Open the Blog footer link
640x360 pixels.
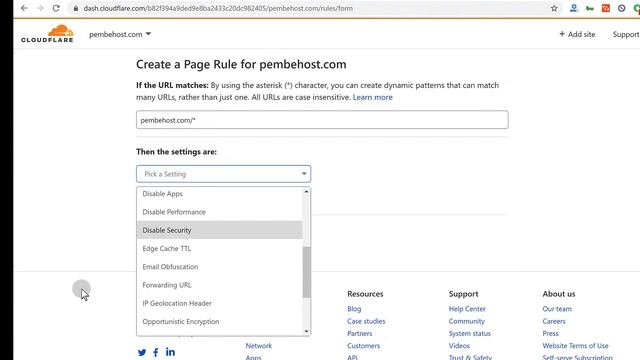pyautogui.click(x=354, y=309)
